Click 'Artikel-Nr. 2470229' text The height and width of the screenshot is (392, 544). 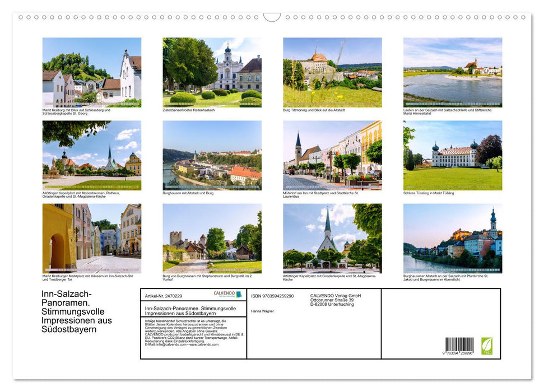164,296
